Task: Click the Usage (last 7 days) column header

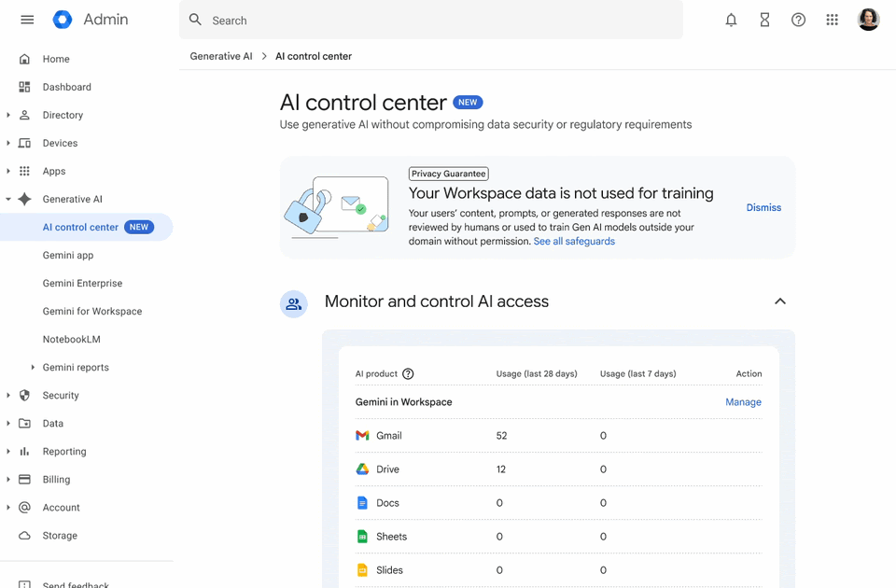Action: click(x=637, y=373)
